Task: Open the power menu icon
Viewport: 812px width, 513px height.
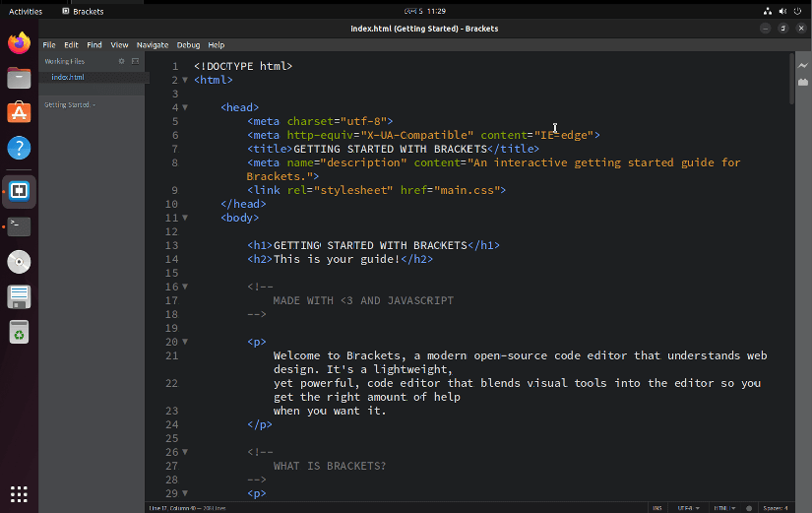Action: [797, 11]
